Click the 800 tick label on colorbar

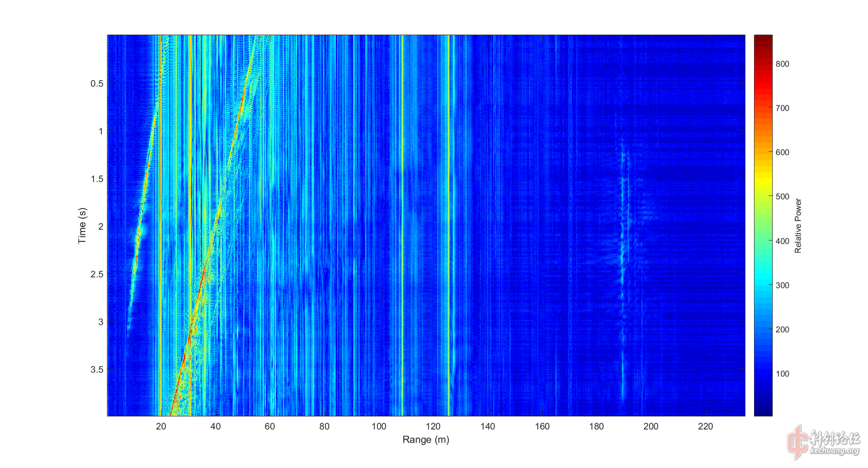(x=782, y=64)
